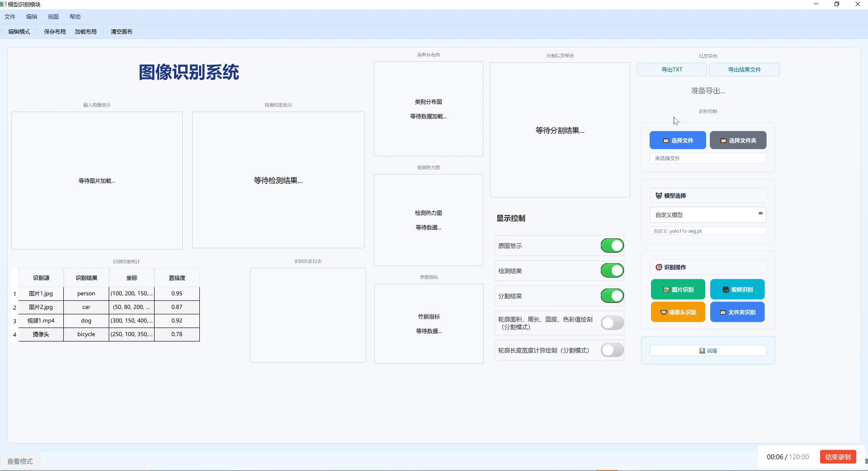Click the 识别操作 target icon header

pyautogui.click(x=659, y=267)
